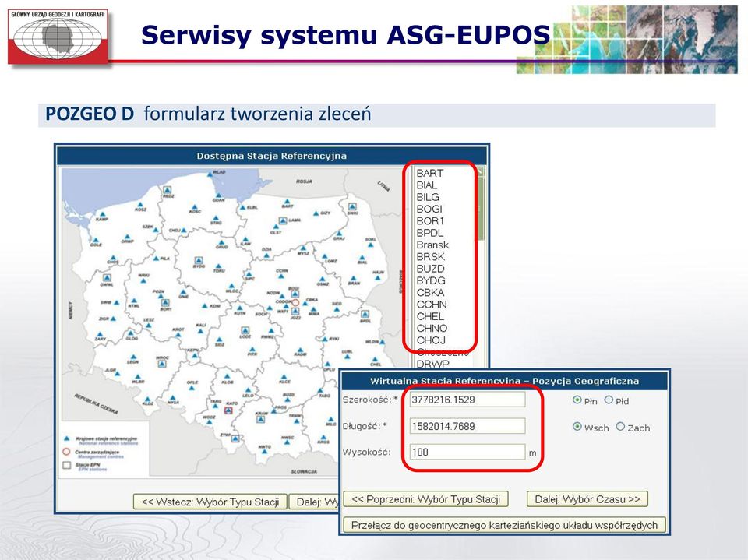Choose the Płd radio button
This screenshot has width=748, height=560.
[609, 400]
